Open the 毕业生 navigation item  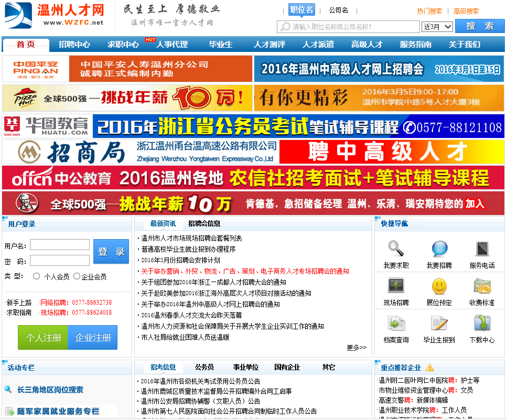221,45
